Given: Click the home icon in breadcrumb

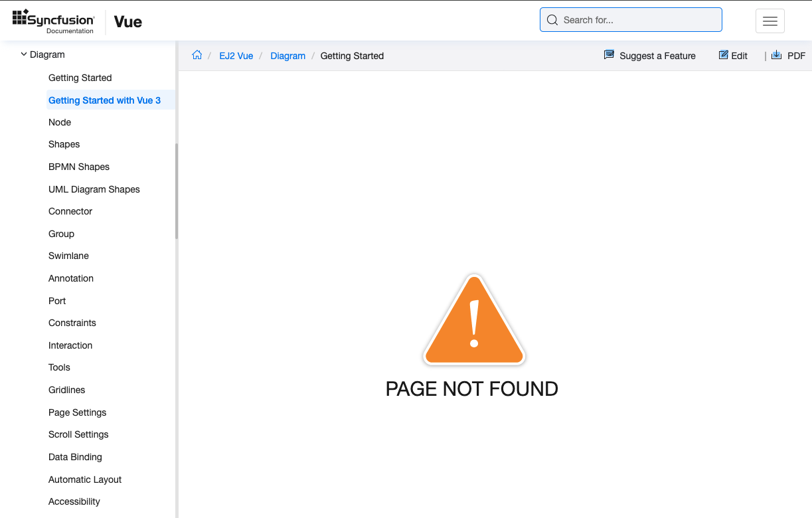Looking at the screenshot, I should coord(197,55).
